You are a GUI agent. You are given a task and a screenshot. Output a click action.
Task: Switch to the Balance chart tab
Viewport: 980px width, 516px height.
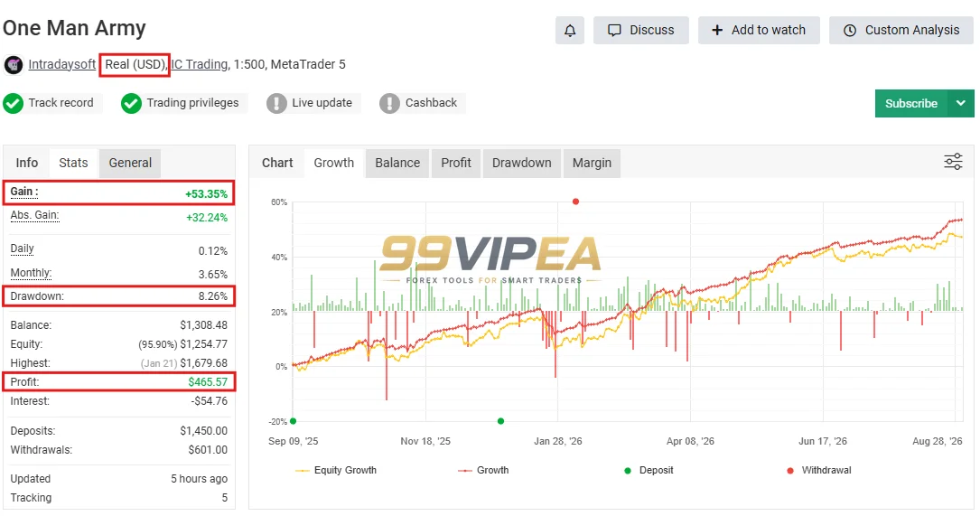point(397,163)
